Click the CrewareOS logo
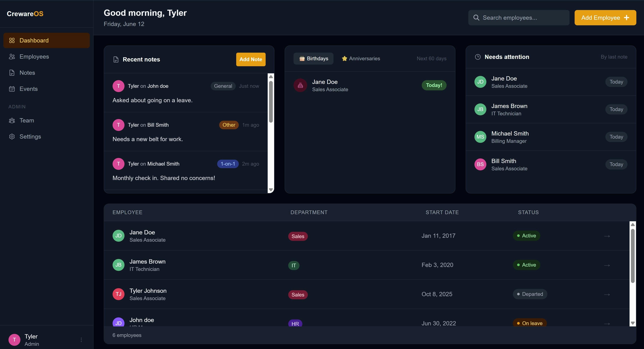 click(25, 14)
